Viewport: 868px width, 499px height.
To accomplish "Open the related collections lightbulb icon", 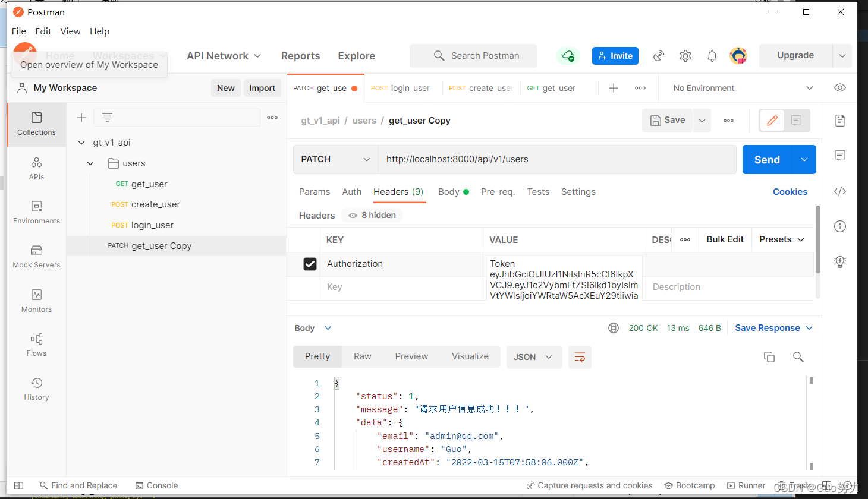I will point(840,261).
